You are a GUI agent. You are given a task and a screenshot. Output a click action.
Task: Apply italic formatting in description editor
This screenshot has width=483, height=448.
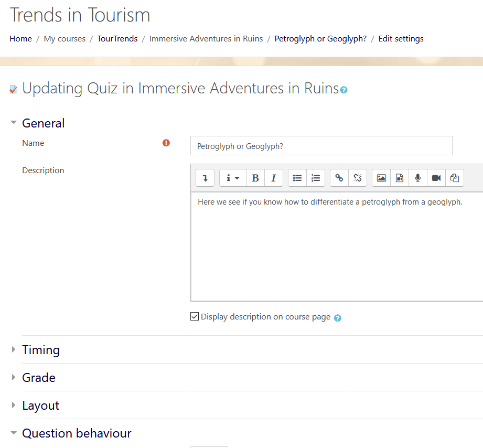[x=274, y=178]
